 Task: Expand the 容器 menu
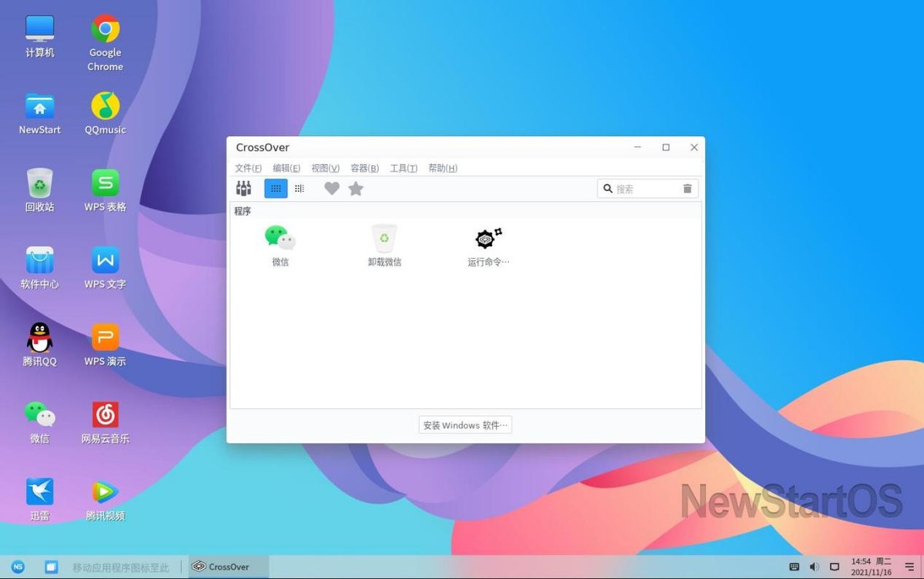365,167
